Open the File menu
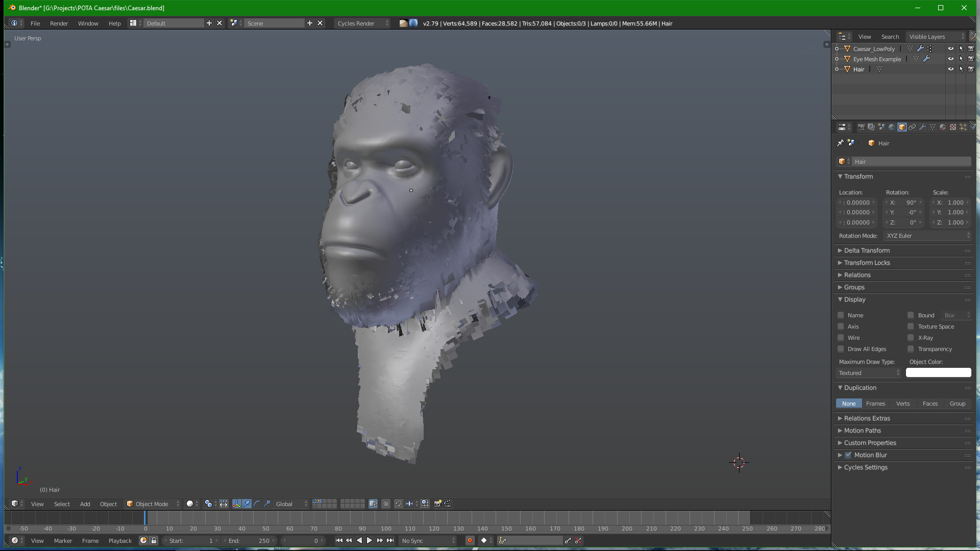Image resolution: width=980 pixels, height=551 pixels. pos(35,23)
